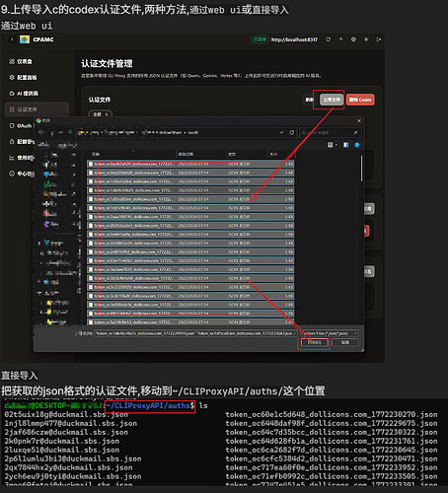The width and height of the screenshot is (448, 493).
Task: Click the CPAMC logo icon
Action: 25,39
